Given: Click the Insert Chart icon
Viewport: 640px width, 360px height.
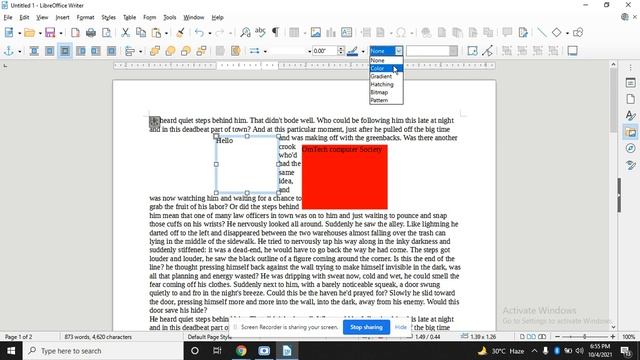Looking at the screenshot, I should (331, 33).
